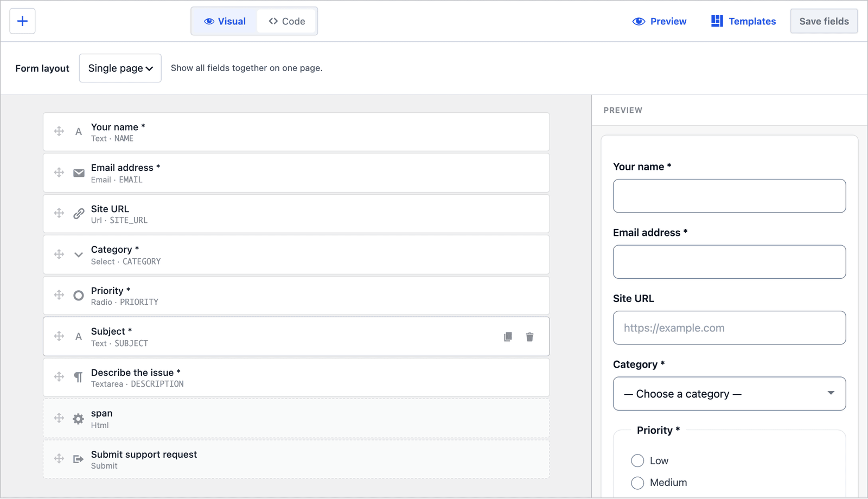Click the PREVIEW panel heading
Screen dimensions: 868x499
click(623, 110)
